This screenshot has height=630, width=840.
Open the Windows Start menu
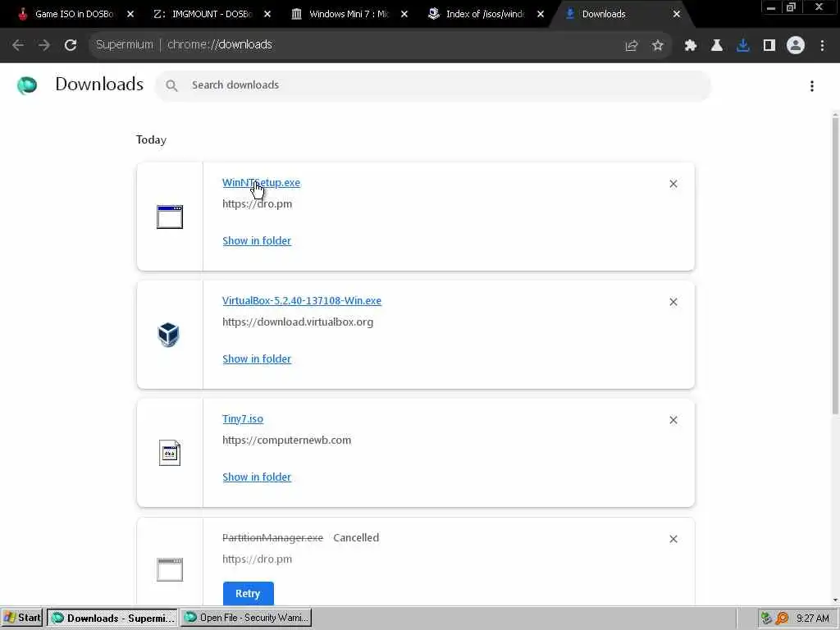tap(22, 618)
